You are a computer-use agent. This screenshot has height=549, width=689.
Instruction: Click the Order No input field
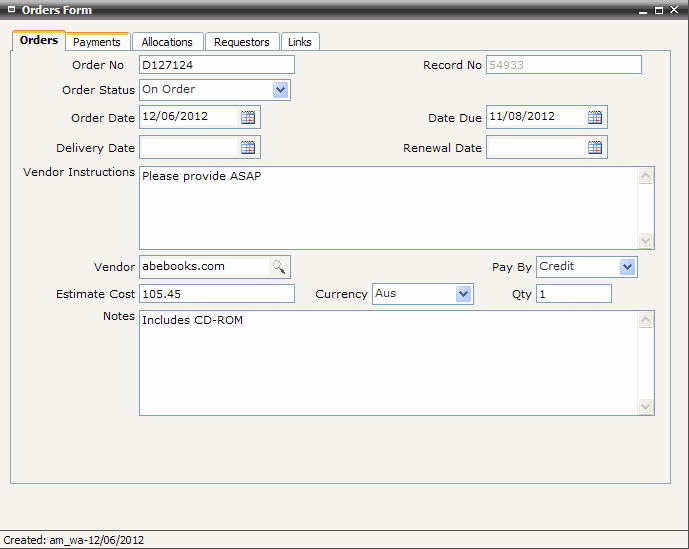(x=216, y=65)
